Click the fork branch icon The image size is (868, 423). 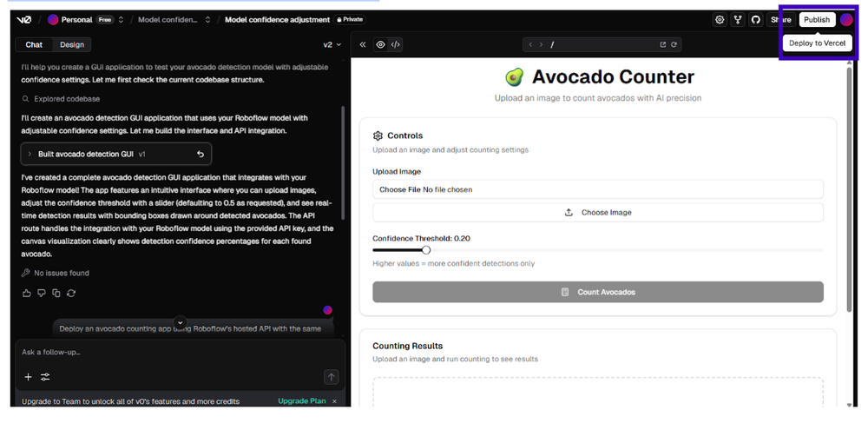click(738, 20)
